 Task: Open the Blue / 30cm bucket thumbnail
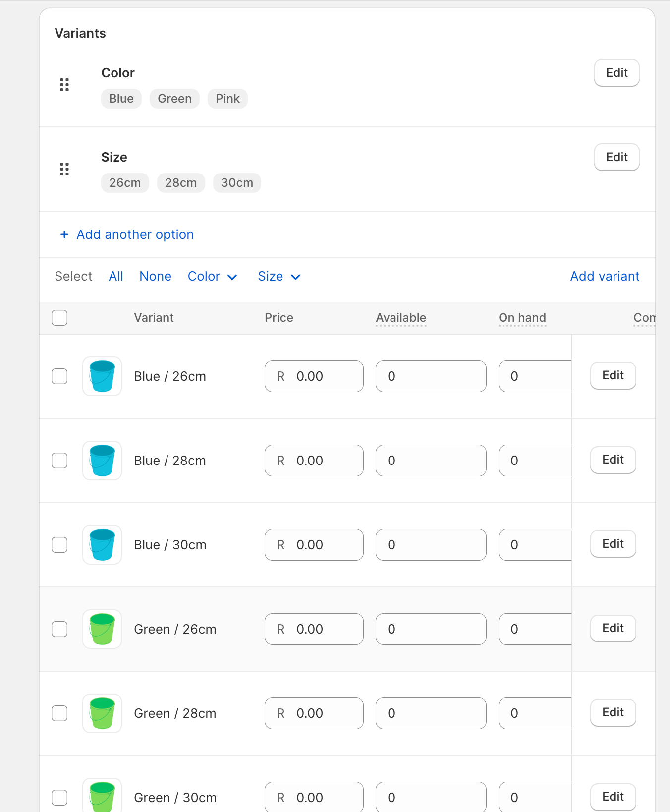point(102,545)
